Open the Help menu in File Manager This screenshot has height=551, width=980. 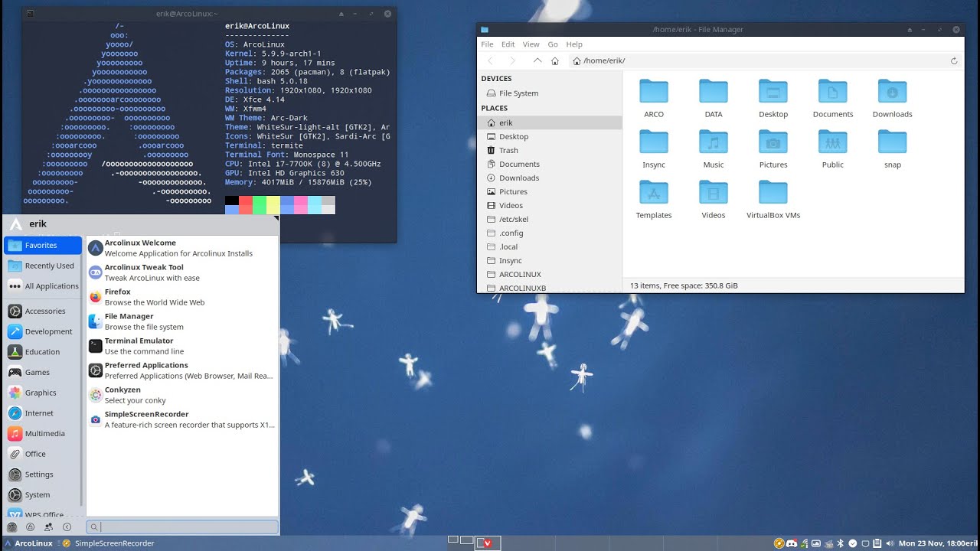[x=574, y=44]
